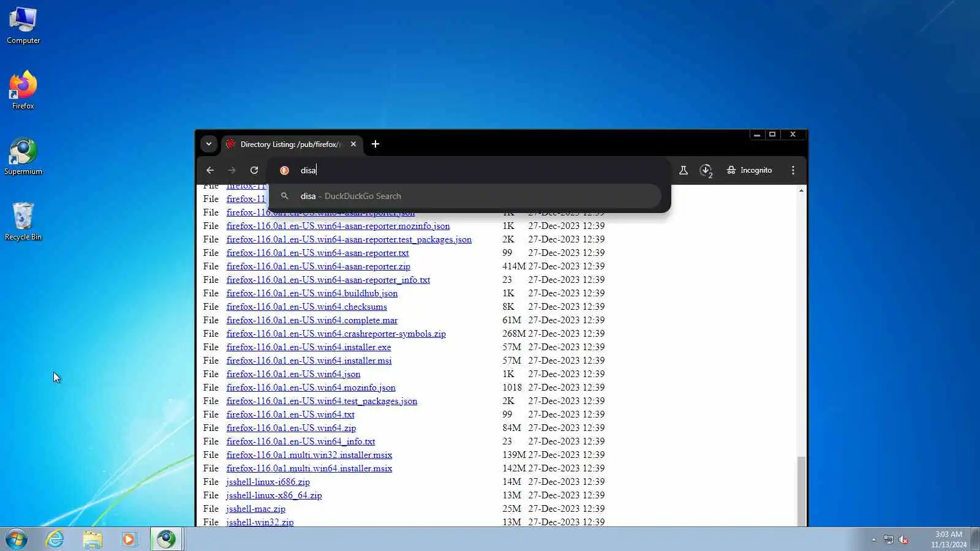Click the 414M file size value
Image resolution: width=980 pixels, height=551 pixels.
(514, 266)
